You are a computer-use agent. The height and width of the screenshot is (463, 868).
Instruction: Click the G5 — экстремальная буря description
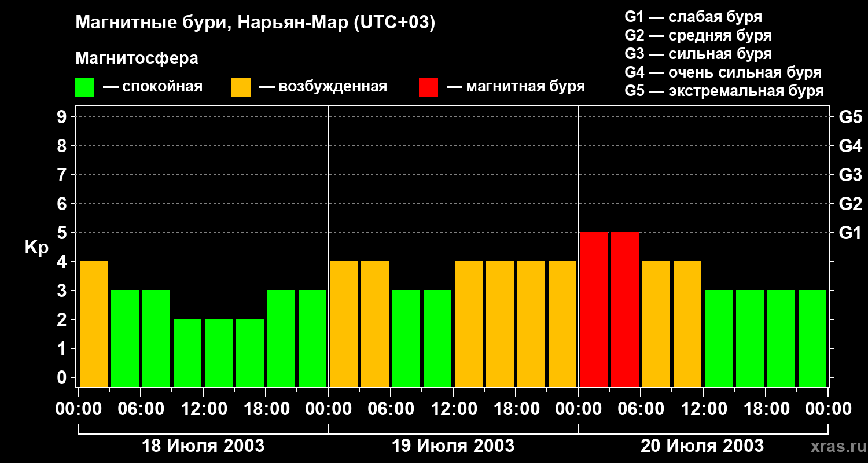point(724,91)
